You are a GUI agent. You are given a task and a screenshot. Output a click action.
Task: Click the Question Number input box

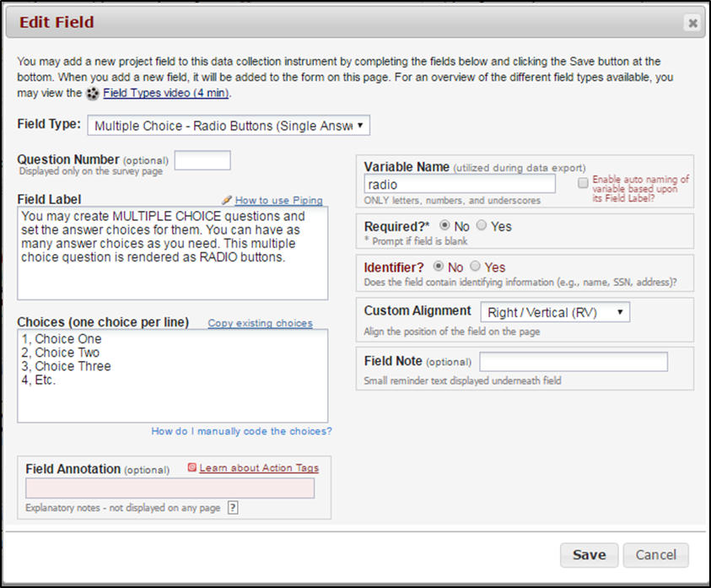(x=202, y=160)
